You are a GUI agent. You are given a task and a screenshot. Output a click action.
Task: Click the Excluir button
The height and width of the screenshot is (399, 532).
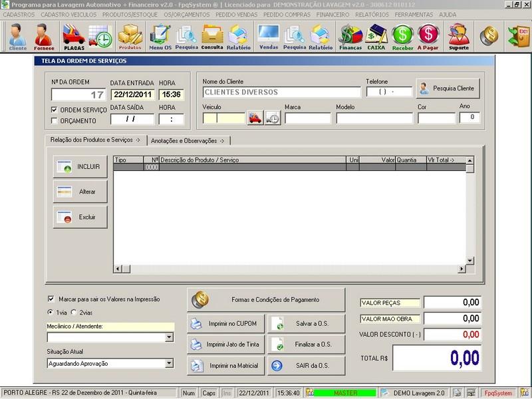pyautogui.click(x=80, y=217)
